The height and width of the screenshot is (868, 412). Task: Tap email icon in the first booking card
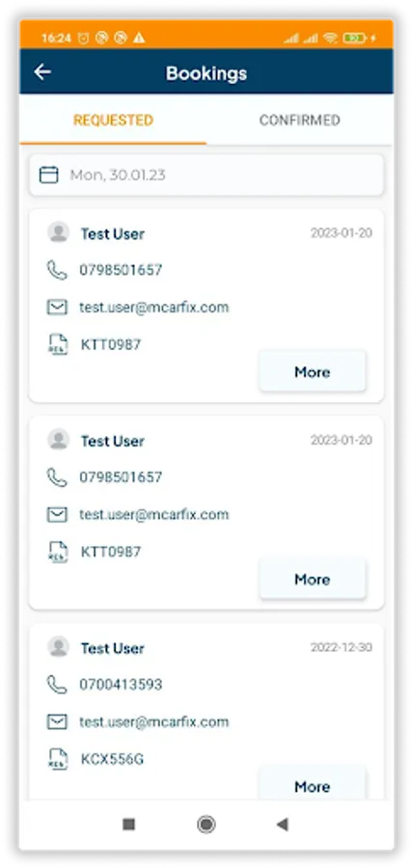click(57, 308)
